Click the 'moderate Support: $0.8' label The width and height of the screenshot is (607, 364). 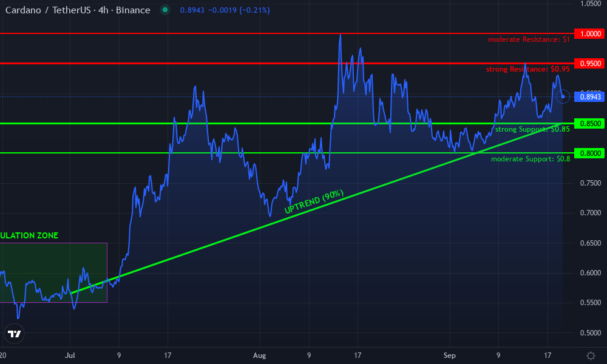pos(531,159)
